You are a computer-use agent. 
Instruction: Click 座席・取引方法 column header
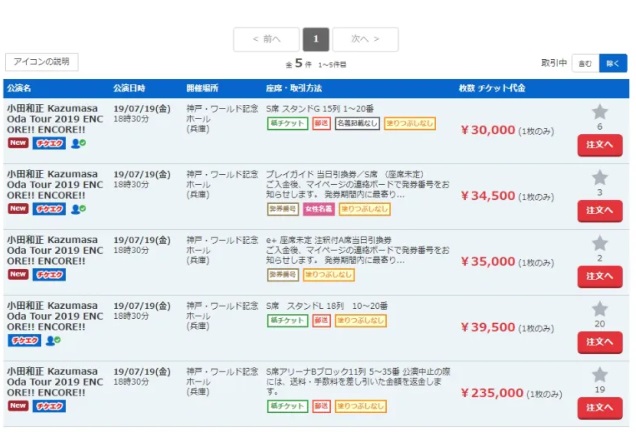click(x=294, y=88)
